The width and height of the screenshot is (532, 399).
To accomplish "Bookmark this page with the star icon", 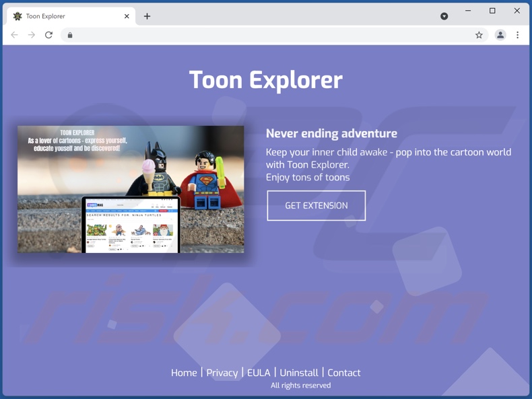I will click(x=479, y=35).
